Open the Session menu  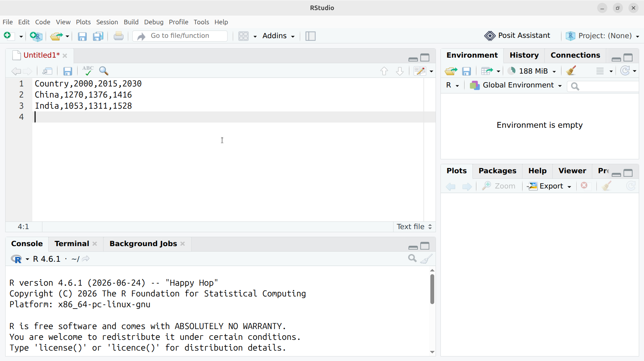coord(107,22)
